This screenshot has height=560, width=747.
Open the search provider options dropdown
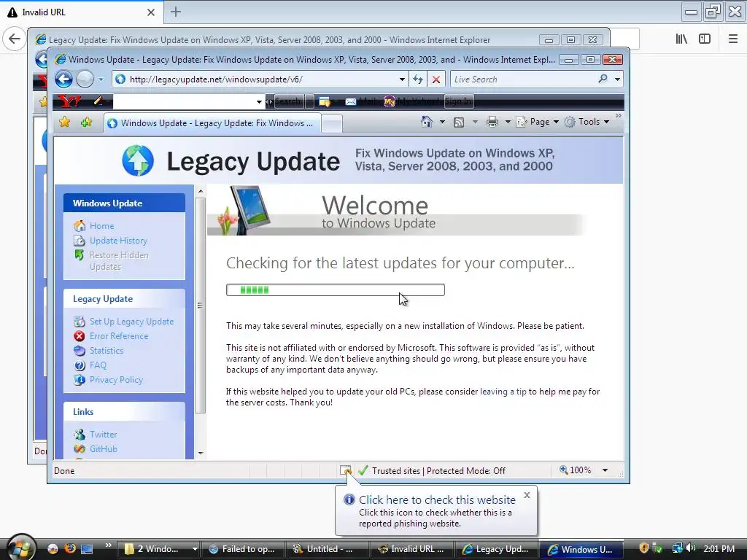[x=617, y=79]
